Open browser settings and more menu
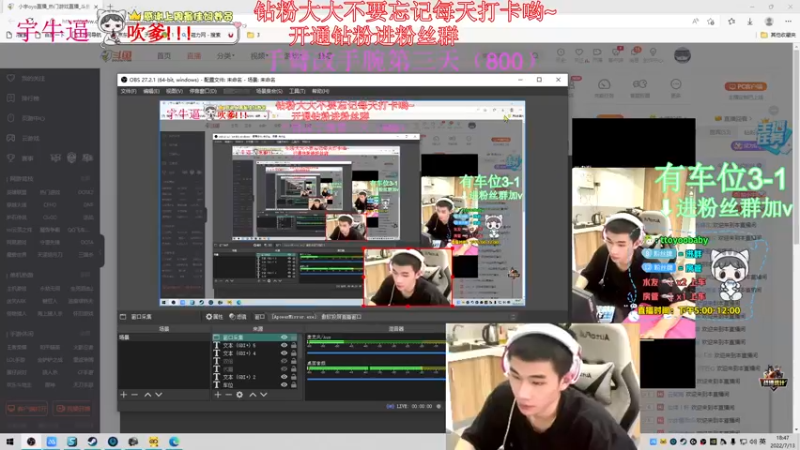Screen dimensions: 800x450 788,21
